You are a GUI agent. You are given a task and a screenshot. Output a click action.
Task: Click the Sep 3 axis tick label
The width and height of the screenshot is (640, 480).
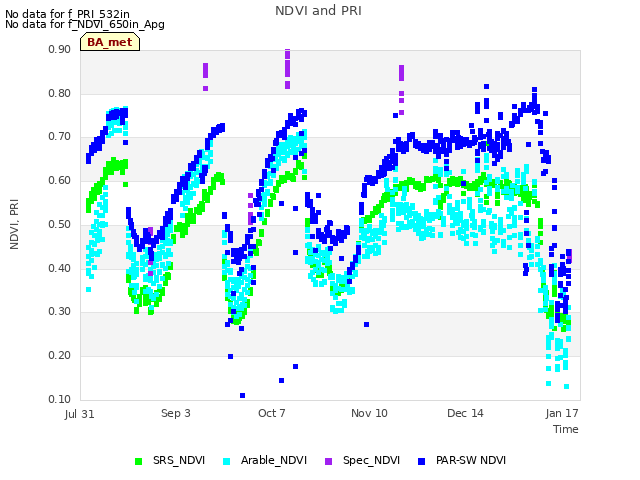coord(176,413)
